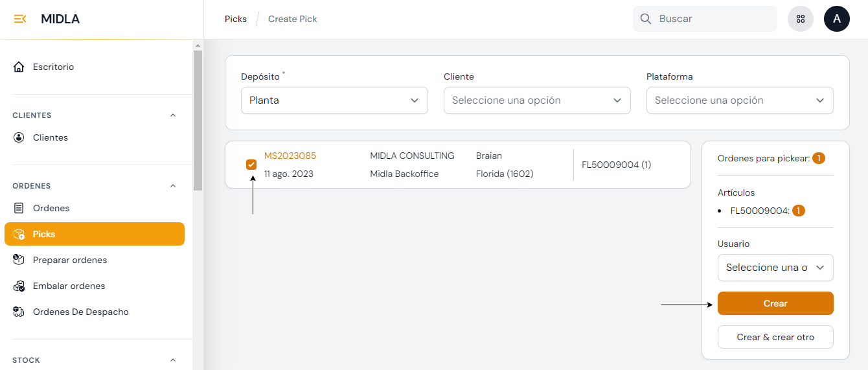Open the Usuario dropdown
Viewport: 868px width, 370px height.
pyautogui.click(x=775, y=268)
